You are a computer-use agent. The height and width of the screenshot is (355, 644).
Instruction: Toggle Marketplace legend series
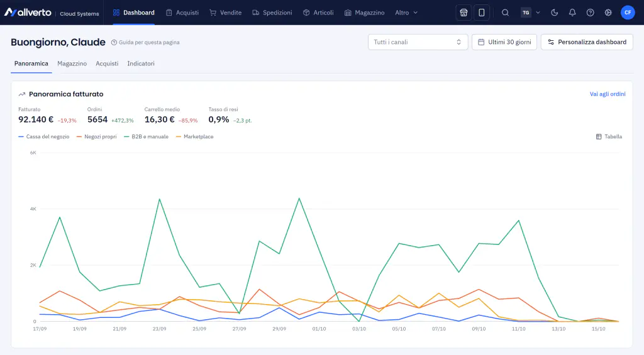pos(195,137)
